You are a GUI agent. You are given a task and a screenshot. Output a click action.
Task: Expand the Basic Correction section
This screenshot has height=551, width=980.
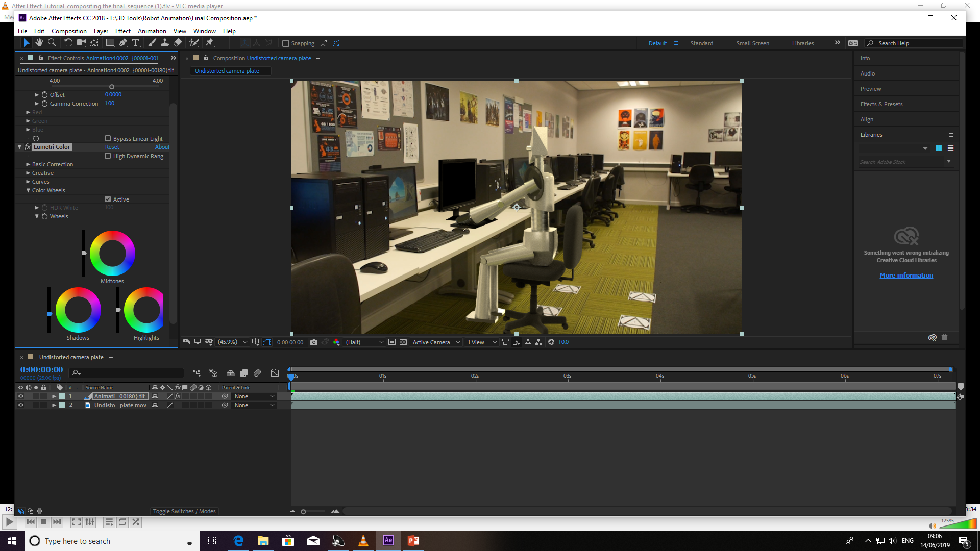click(x=28, y=164)
